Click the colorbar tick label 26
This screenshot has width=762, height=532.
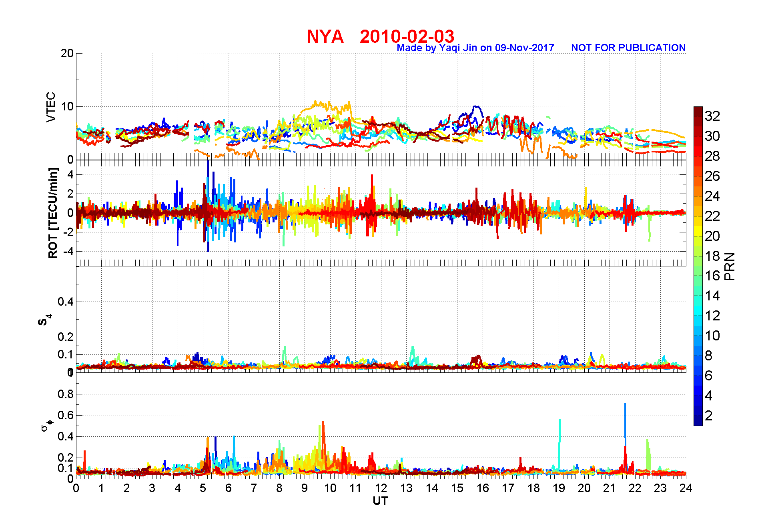click(x=712, y=176)
